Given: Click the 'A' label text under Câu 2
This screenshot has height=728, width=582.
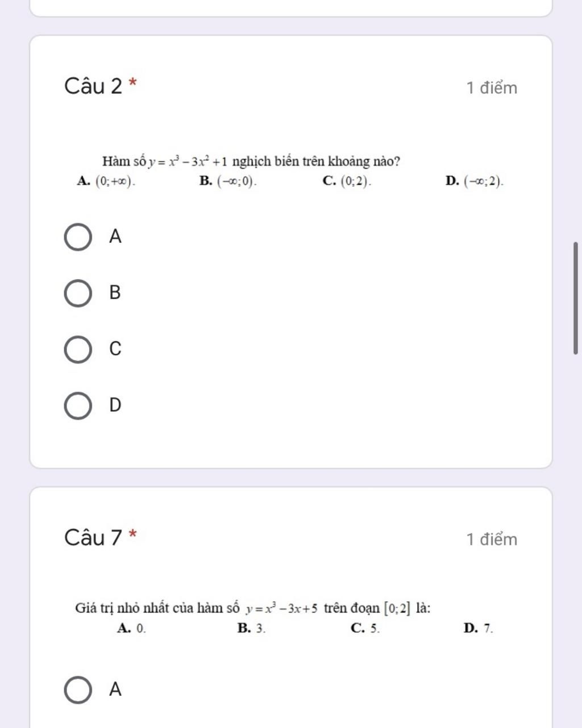Looking at the screenshot, I should click(115, 236).
